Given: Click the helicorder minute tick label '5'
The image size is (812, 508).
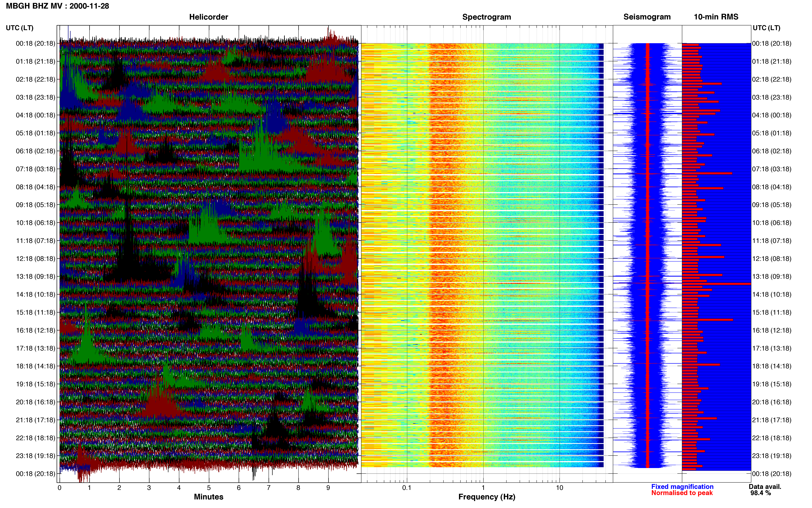Looking at the screenshot, I should click(x=209, y=488).
